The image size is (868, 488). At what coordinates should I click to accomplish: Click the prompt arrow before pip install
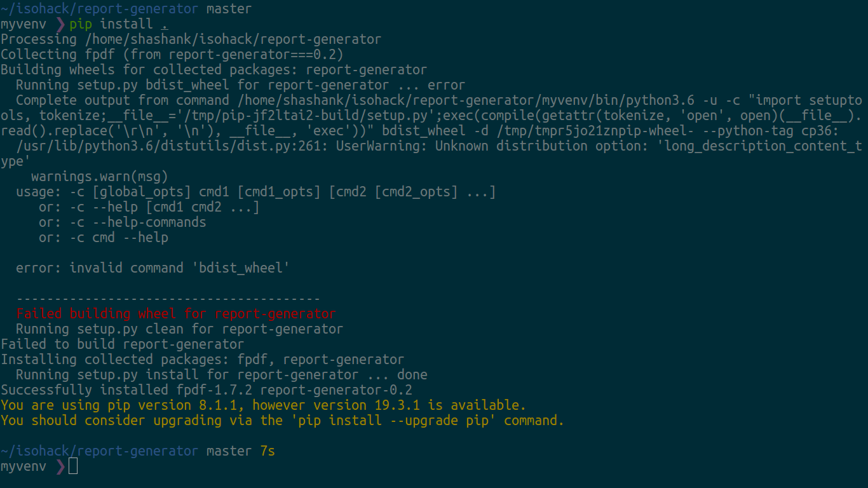(61, 24)
